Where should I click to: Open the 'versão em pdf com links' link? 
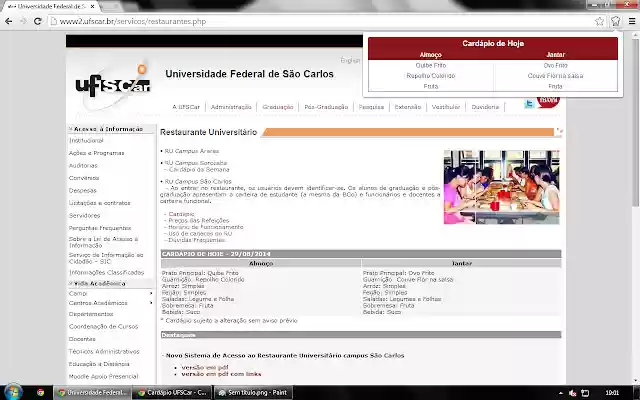(221, 374)
